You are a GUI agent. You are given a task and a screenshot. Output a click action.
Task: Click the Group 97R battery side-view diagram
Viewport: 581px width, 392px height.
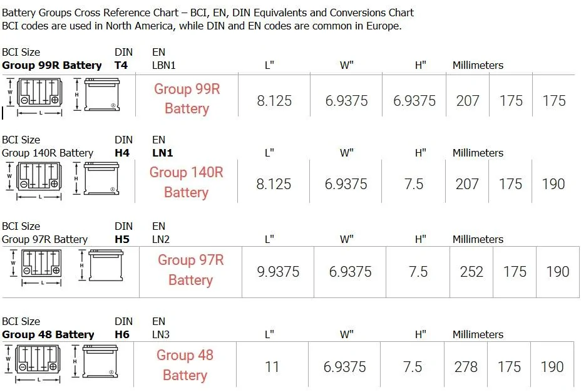101,266
